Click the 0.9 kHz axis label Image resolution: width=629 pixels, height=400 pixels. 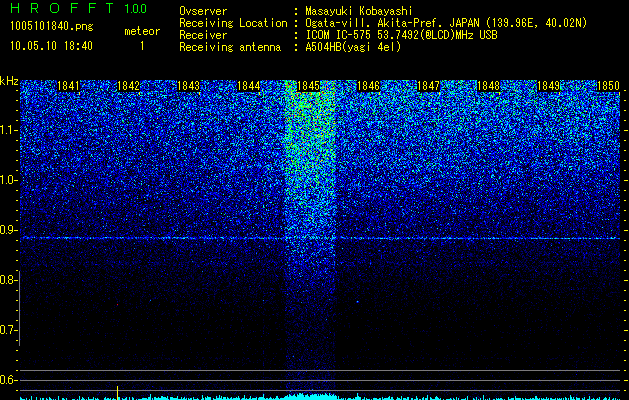[x=7, y=230]
